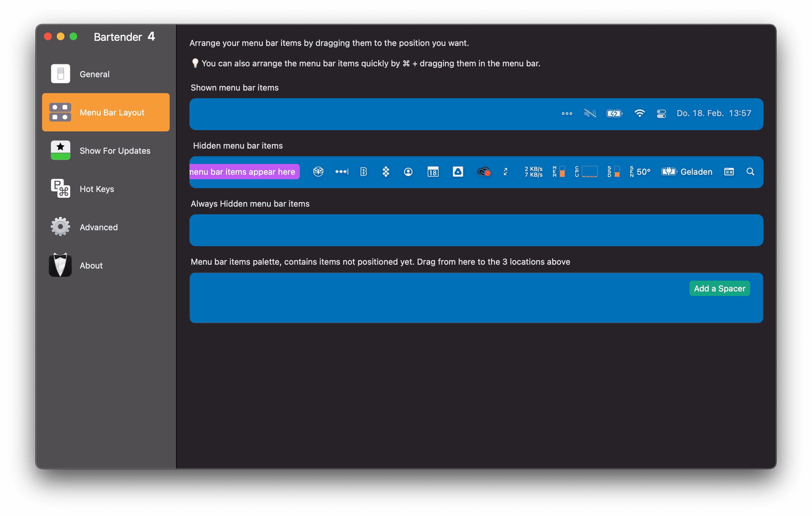Click the Add a Spacer button
812x516 pixels.
pyautogui.click(x=720, y=288)
